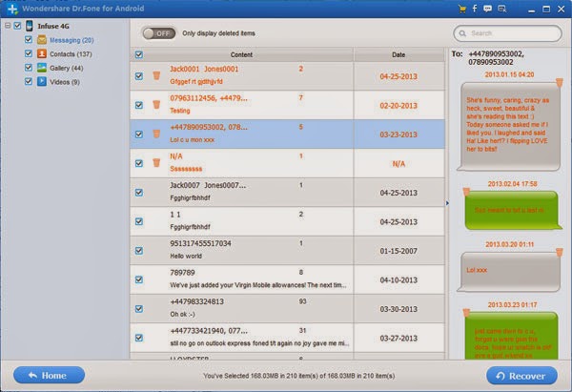This screenshot has width=572, height=392.
Task: Select Videos (9) category
Action: pos(65,82)
